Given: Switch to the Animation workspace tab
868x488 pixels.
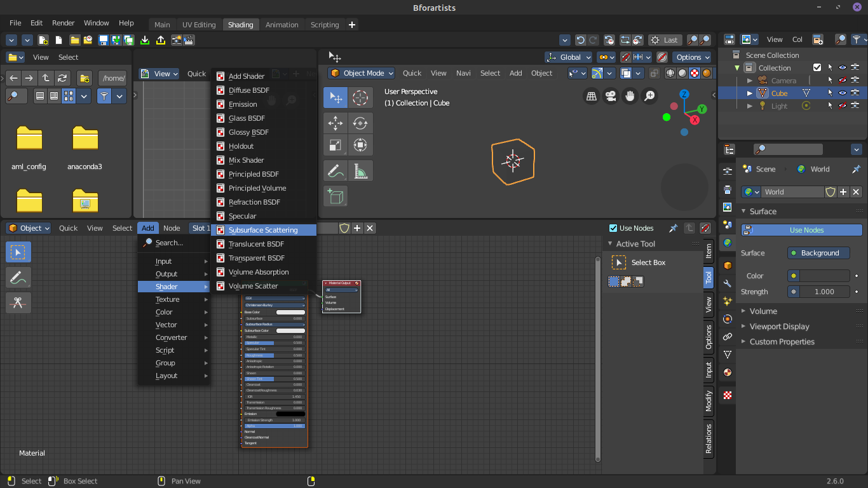Looking at the screenshot, I should tap(281, 25).
